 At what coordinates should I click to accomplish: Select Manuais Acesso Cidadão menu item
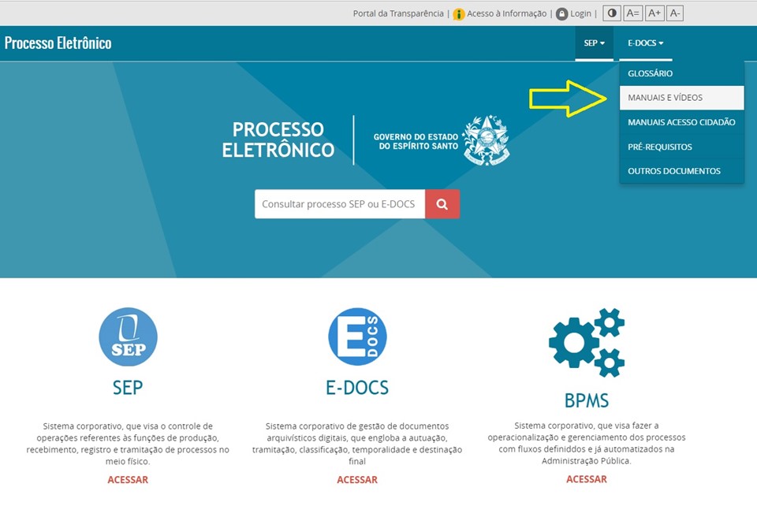(681, 122)
